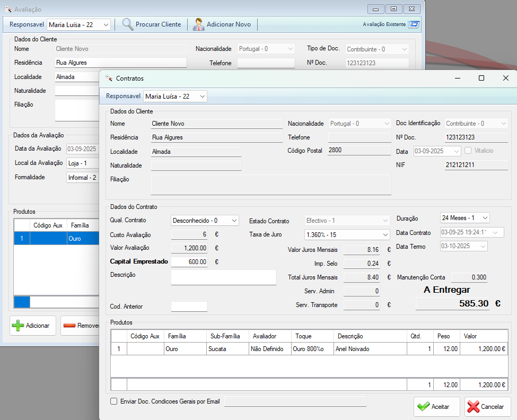Click Adicionar button in Avaliação window
This screenshot has width=517, height=420.
tap(33, 326)
